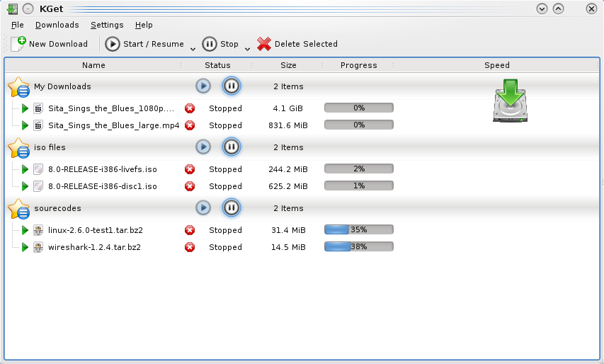
Task: Click the Speed column header
Action: coord(497,65)
